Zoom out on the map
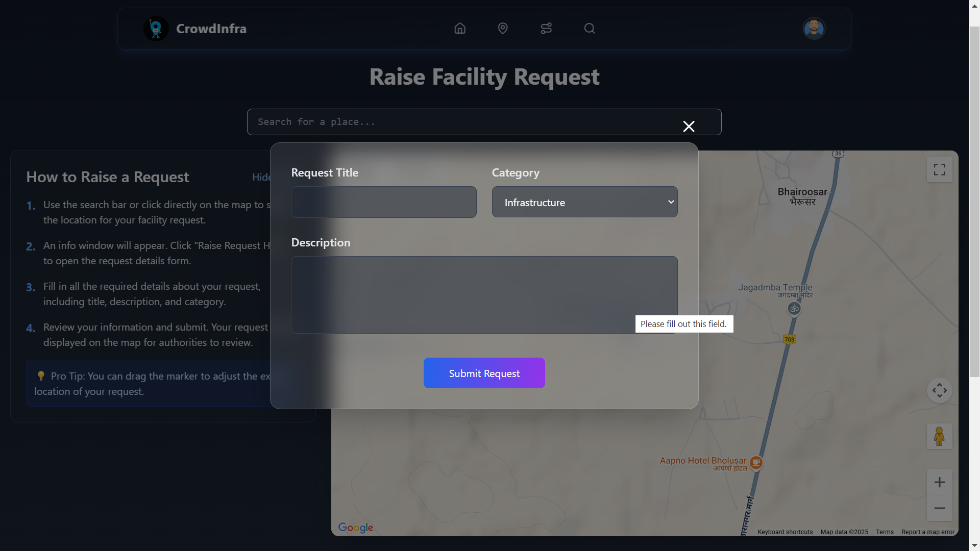This screenshot has height=551, width=980. 939,508
